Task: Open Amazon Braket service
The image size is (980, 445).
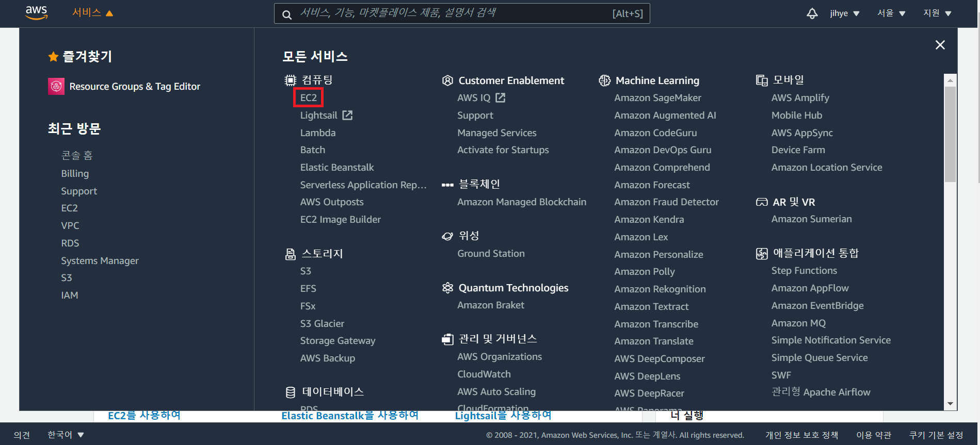Action: [491, 305]
